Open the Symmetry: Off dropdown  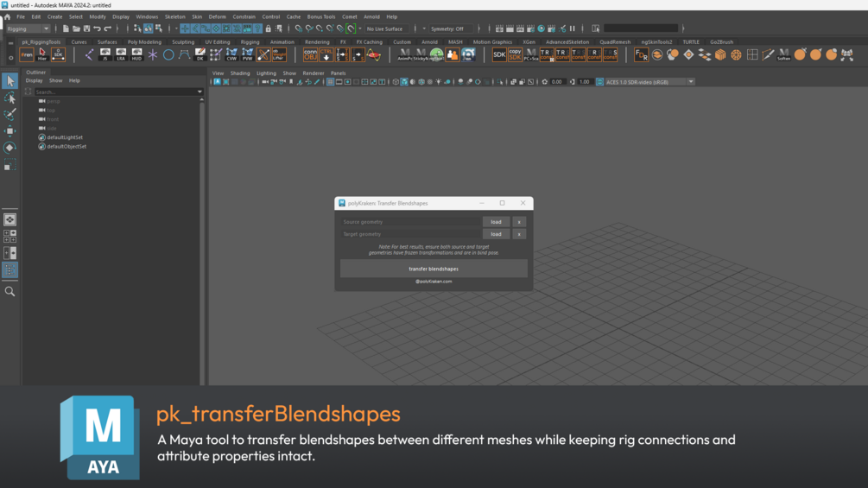[x=452, y=29]
